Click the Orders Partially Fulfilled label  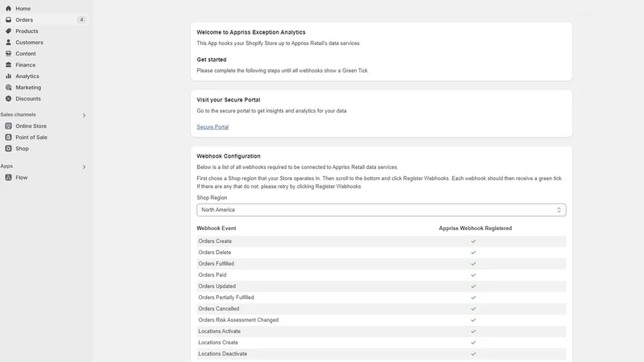click(226, 298)
